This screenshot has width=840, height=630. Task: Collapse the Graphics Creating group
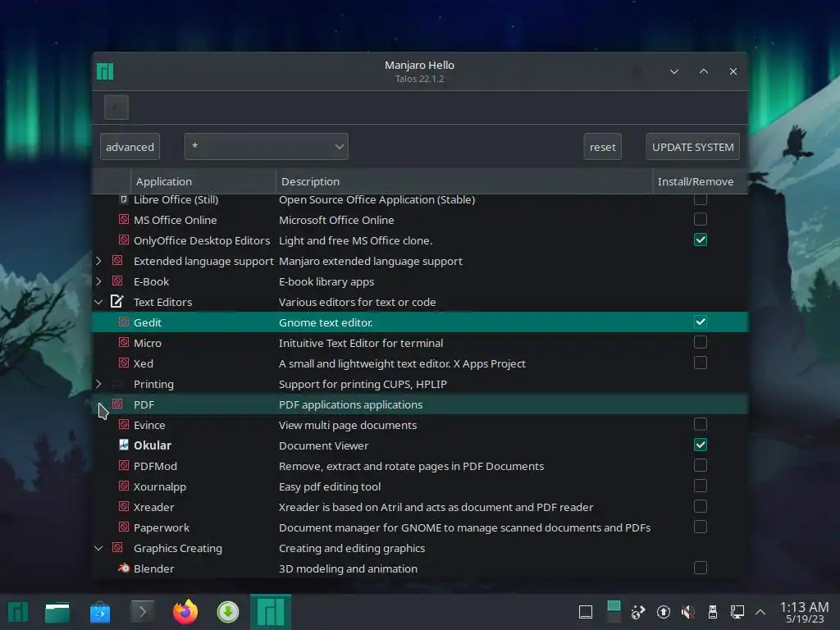[x=98, y=548]
